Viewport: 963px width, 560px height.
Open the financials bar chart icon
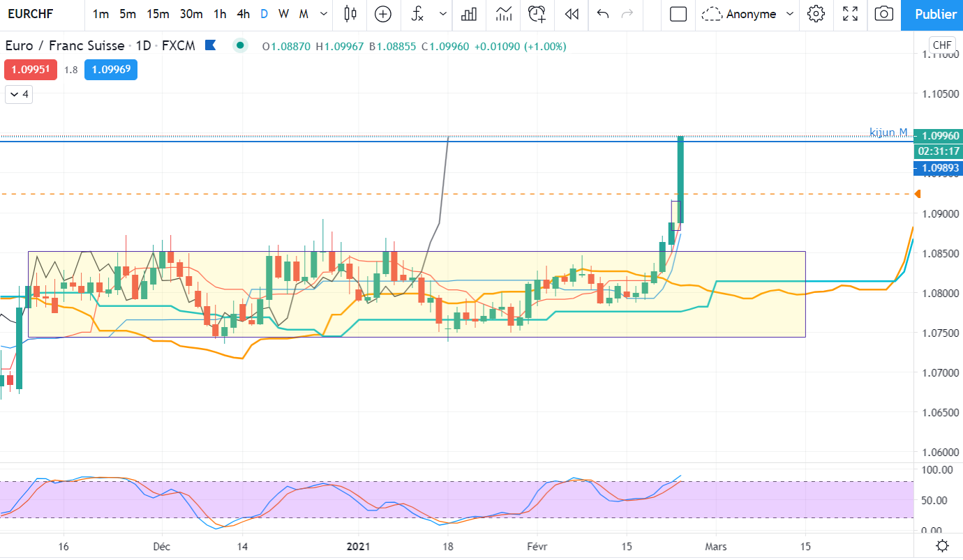click(470, 14)
